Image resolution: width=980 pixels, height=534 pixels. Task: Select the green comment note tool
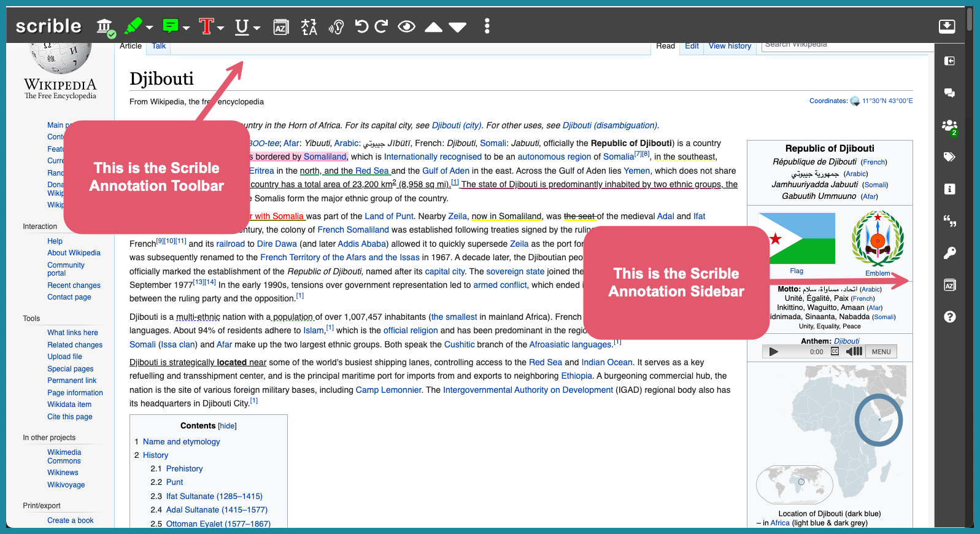click(x=171, y=26)
